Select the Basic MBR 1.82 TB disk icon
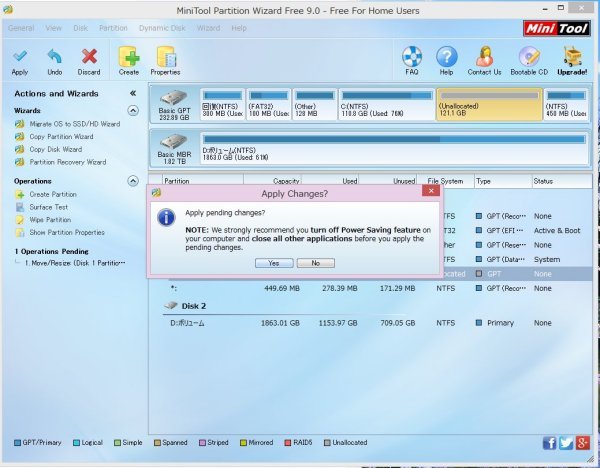The image size is (600, 468). point(174,142)
